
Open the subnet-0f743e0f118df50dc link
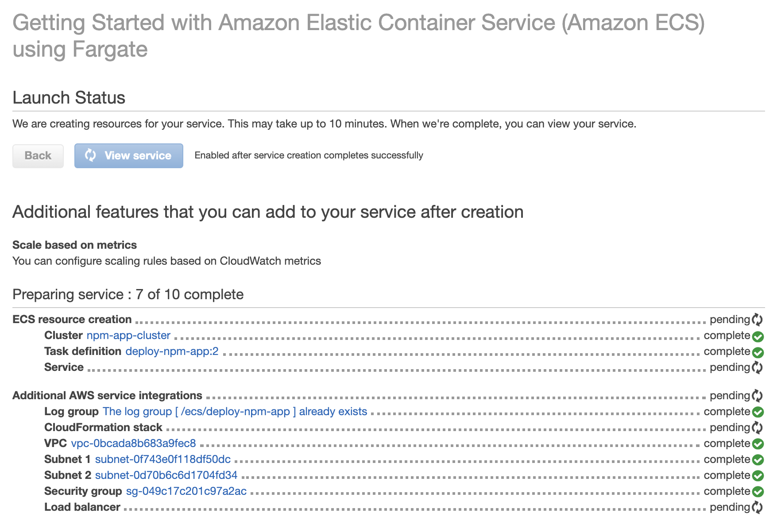pyautogui.click(x=163, y=459)
